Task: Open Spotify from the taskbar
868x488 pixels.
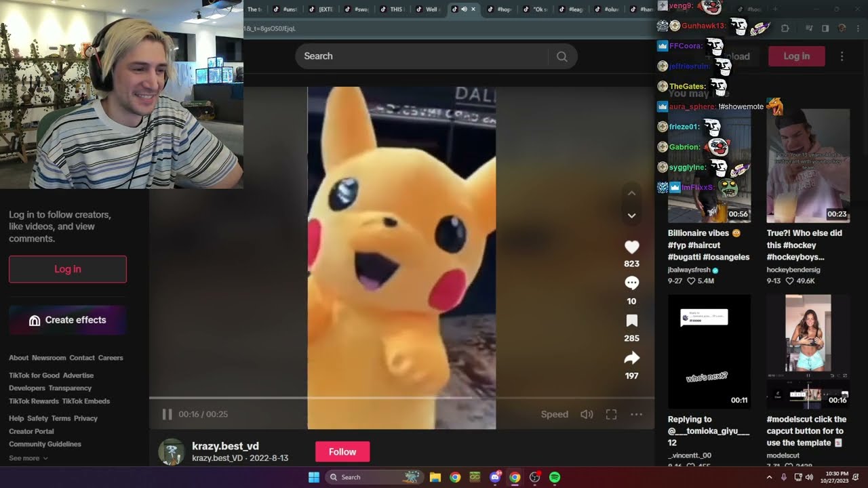Action: (555, 477)
